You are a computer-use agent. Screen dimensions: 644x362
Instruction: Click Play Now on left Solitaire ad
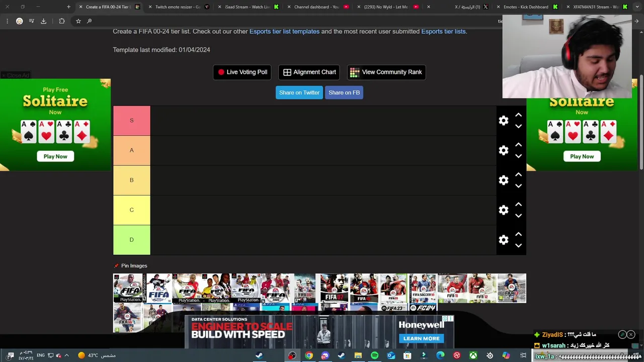[x=55, y=156]
